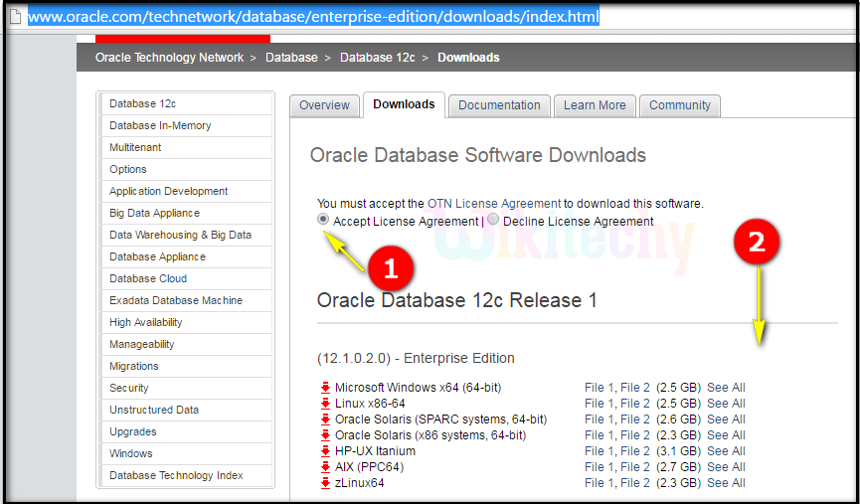Open Exadata Database Machine sidebar item

(x=176, y=300)
